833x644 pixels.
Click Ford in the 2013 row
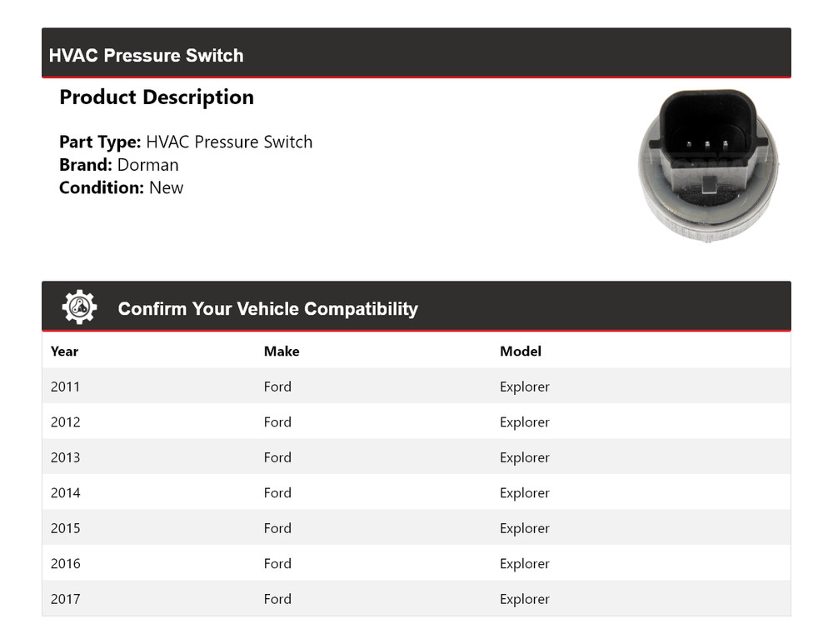tap(277, 457)
